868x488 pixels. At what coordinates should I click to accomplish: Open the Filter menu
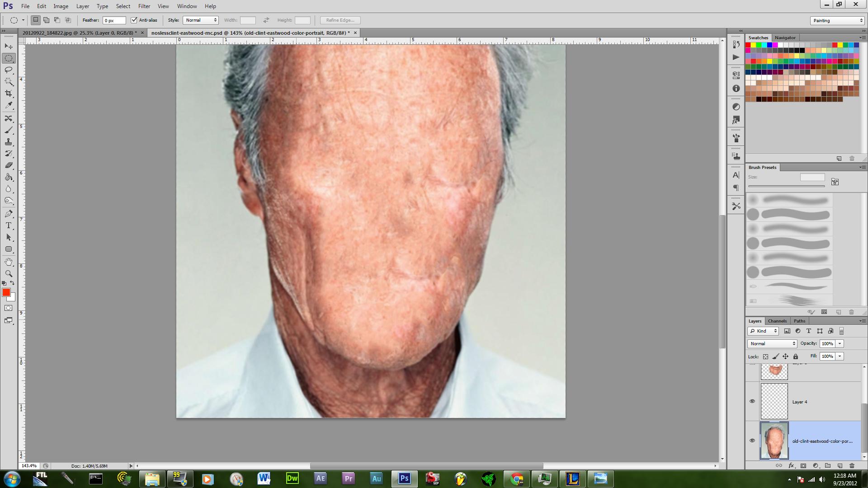144,6
